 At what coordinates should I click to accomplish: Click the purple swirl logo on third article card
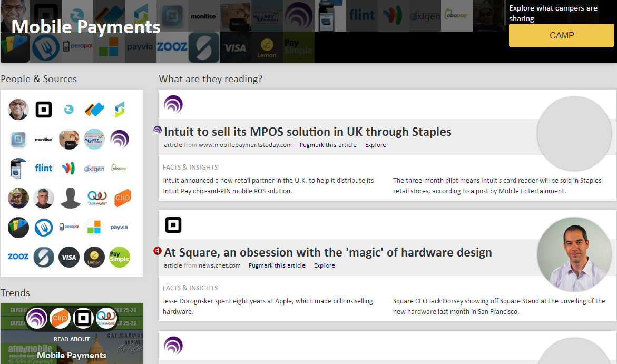pos(173,346)
